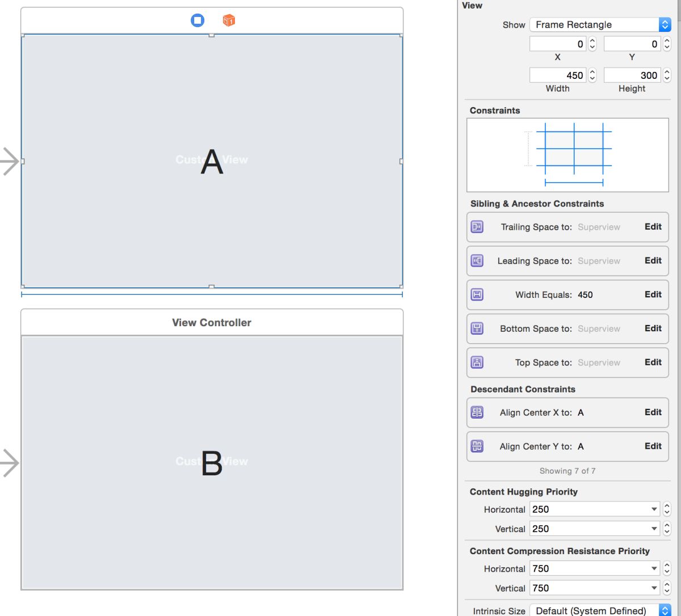Edit the Leading Space to Superview constraint
The image size is (681, 616).
653,260
